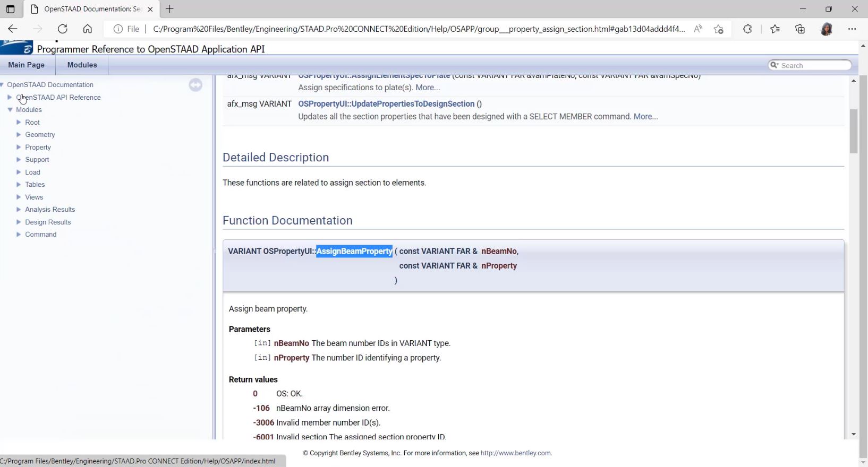868x467 pixels.
Task: Click into the documentation Search field
Action: 814,65
